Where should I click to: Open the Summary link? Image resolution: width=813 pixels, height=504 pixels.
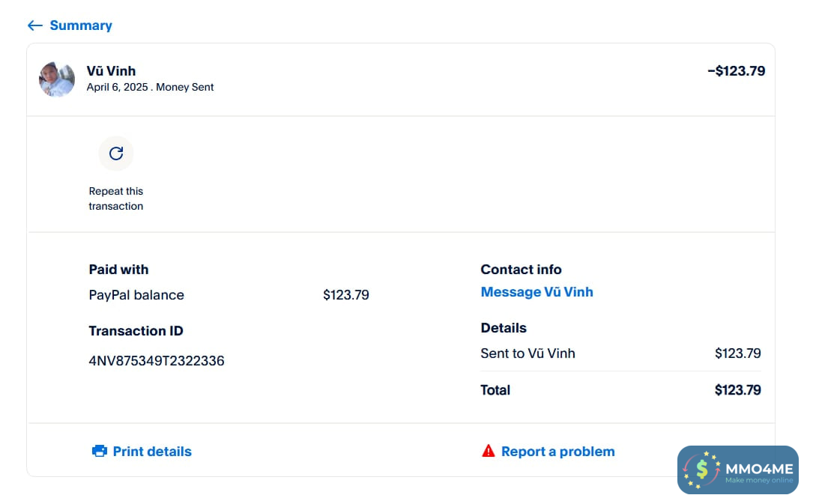(81, 25)
